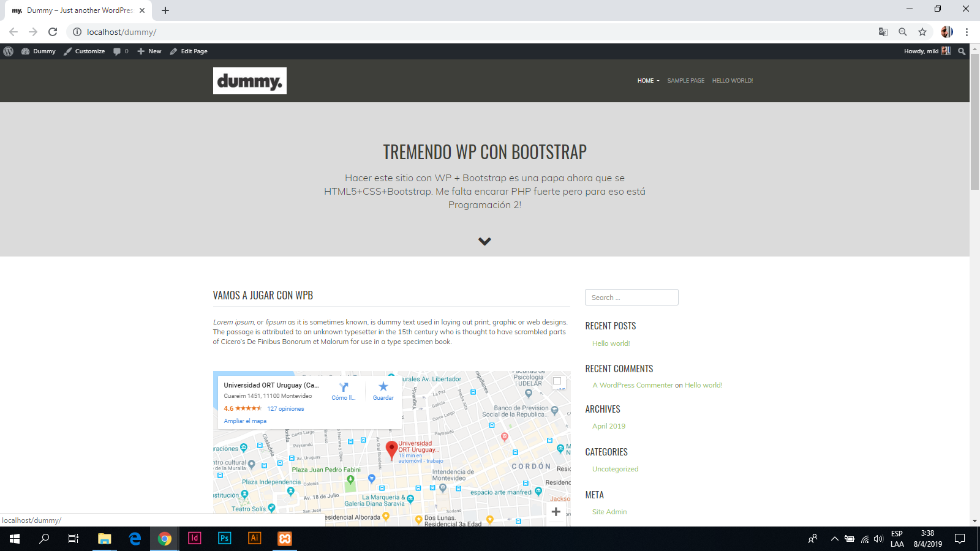Click the page vertical scrollbar thumb
The height and width of the screenshot is (551, 980).
point(974,122)
